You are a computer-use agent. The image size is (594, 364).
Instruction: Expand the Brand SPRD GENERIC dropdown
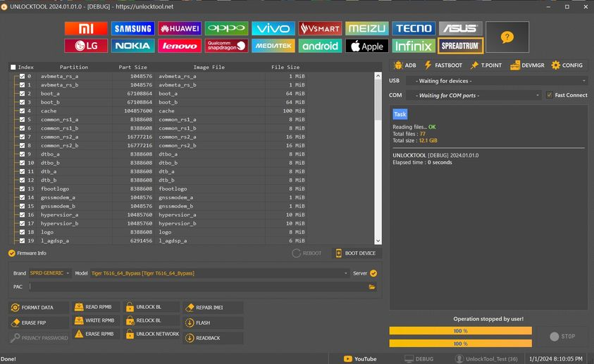click(49, 273)
